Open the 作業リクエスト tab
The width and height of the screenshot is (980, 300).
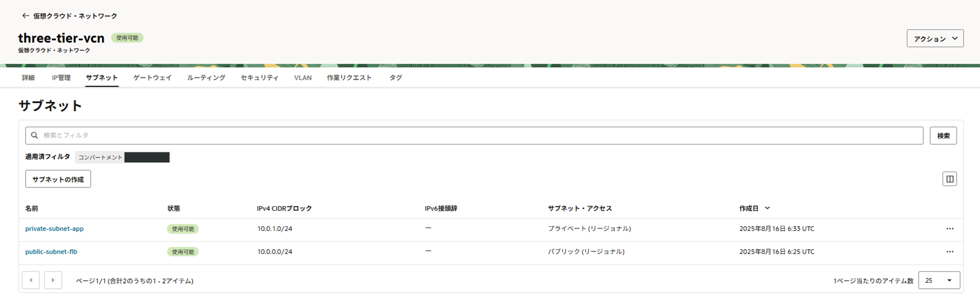tap(349, 78)
